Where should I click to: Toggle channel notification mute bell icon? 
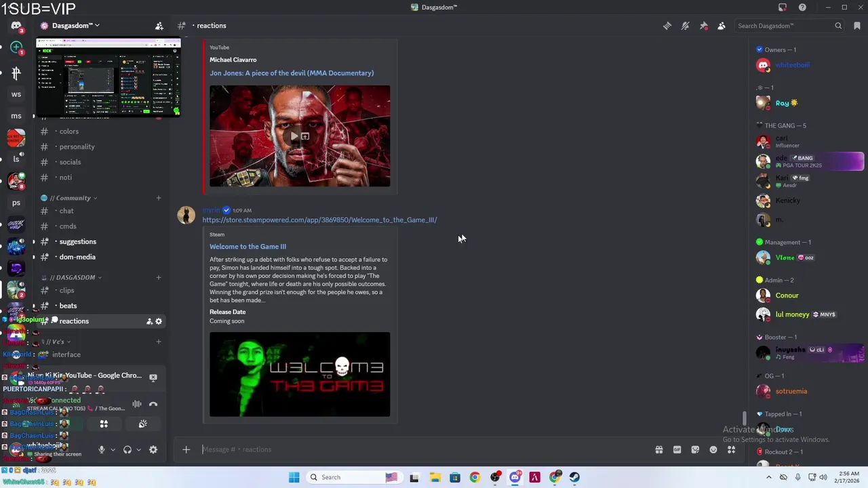pos(686,26)
